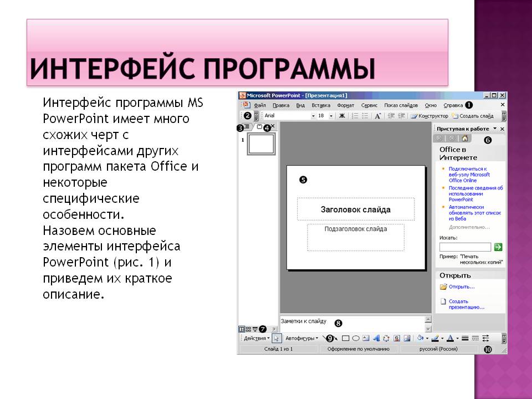Screen dimensions: 532x399
Task: Click the Конструктор button
Action: click(x=429, y=116)
